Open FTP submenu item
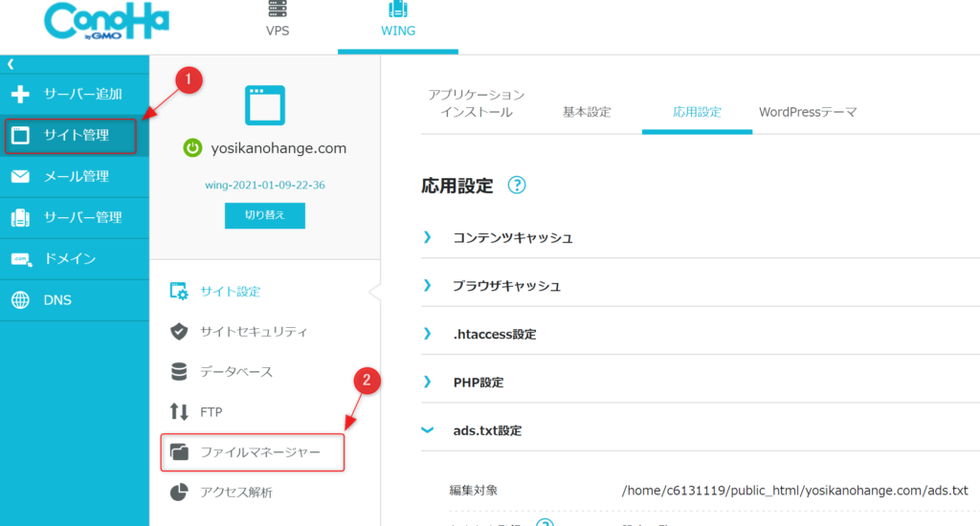The height and width of the screenshot is (526, 980). [x=212, y=412]
